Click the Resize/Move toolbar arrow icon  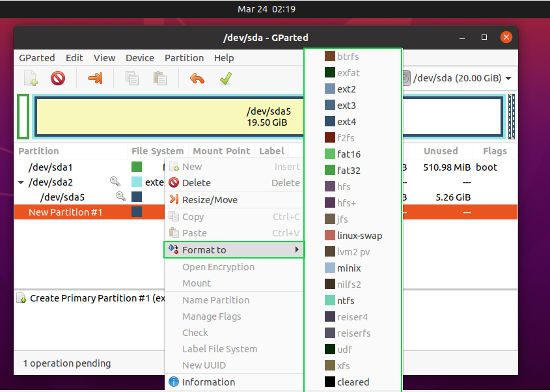coord(95,78)
